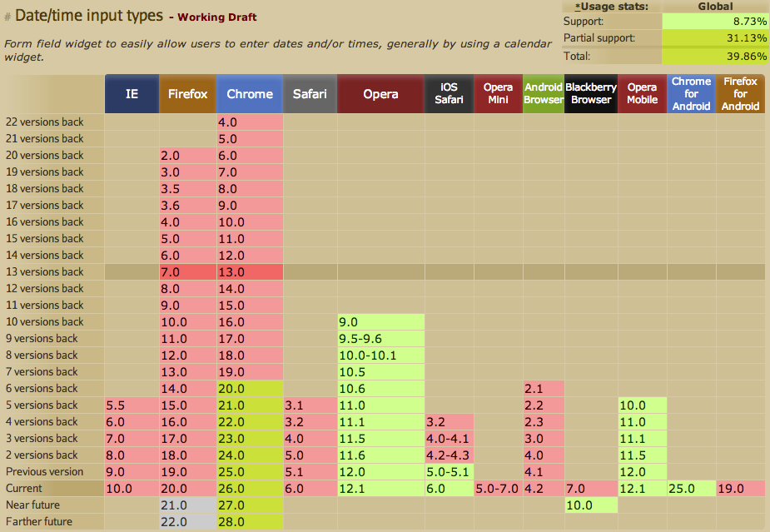The image size is (770, 532).
Task: Click the Chrome 26.0 current cell
Action: 250,489
